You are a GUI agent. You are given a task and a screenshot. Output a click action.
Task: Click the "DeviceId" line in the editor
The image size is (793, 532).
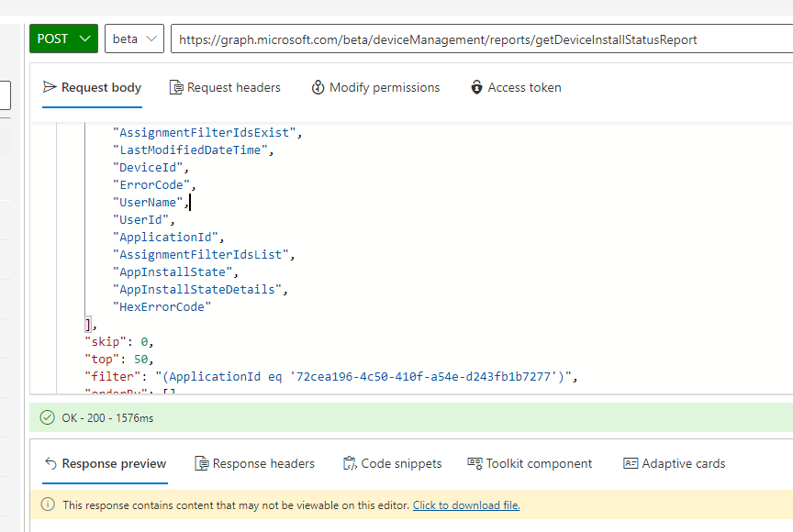pos(151,167)
